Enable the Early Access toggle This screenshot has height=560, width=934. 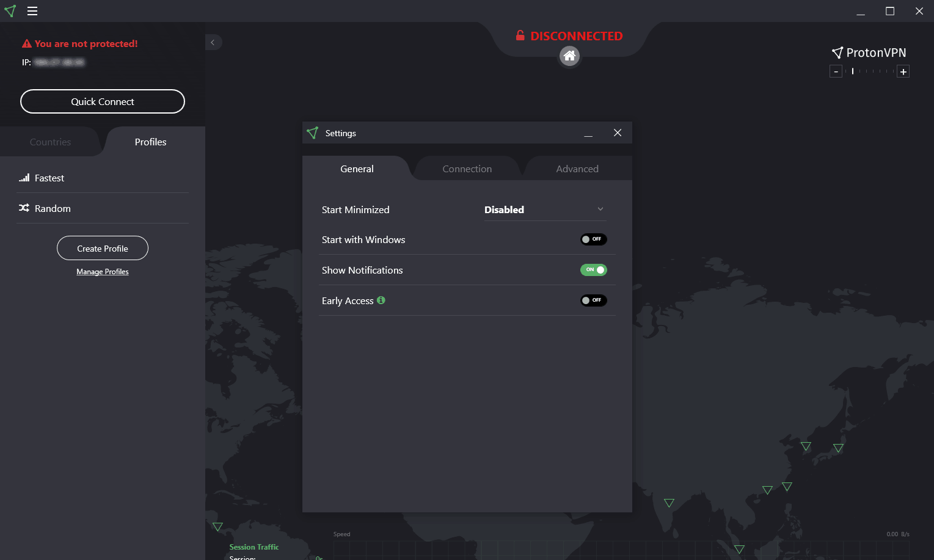pyautogui.click(x=593, y=300)
